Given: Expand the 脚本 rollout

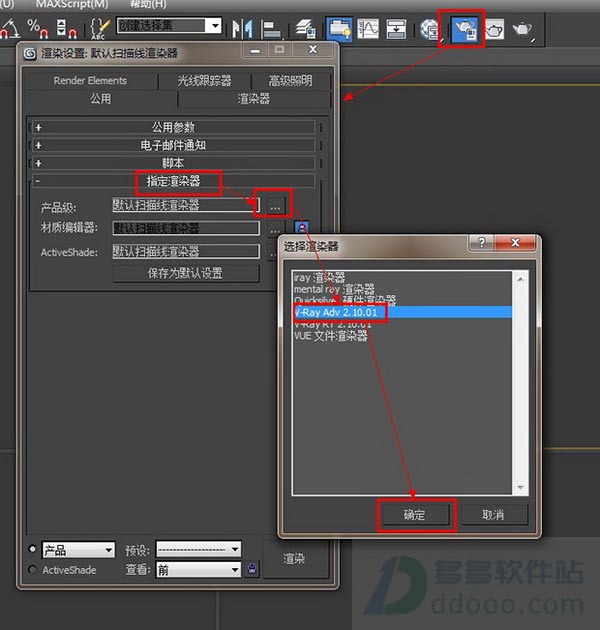Looking at the screenshot, I should pos(173,163).
